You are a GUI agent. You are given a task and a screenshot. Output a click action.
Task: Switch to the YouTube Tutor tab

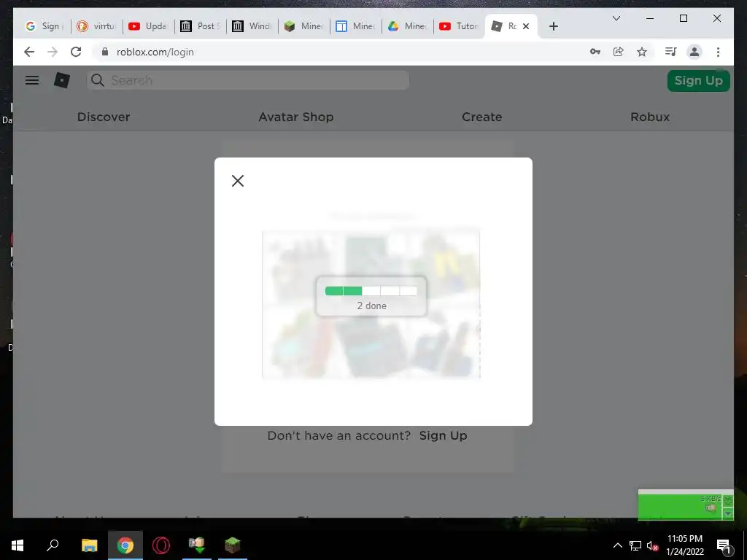(x=460, y=26)
